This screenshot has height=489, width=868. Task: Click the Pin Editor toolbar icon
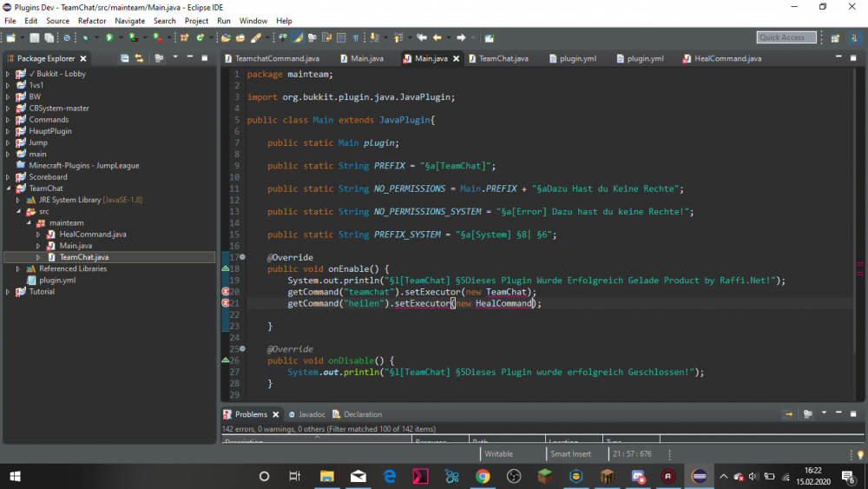490,37
